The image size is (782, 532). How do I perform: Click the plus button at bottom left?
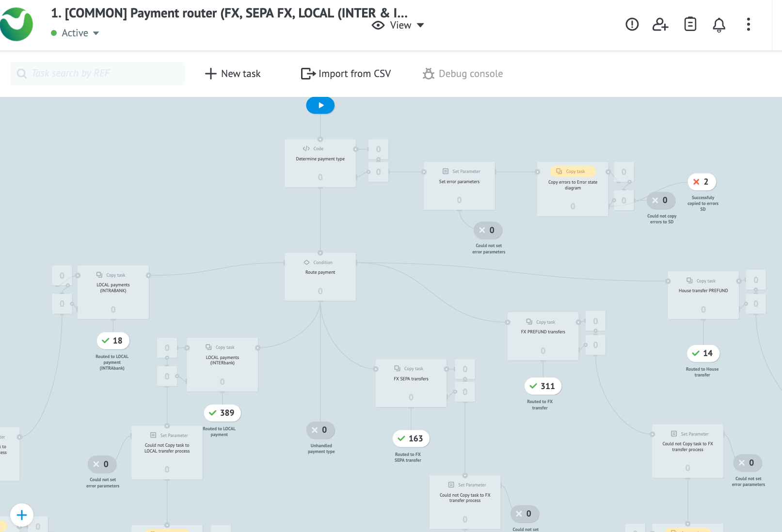pos(21,515)
